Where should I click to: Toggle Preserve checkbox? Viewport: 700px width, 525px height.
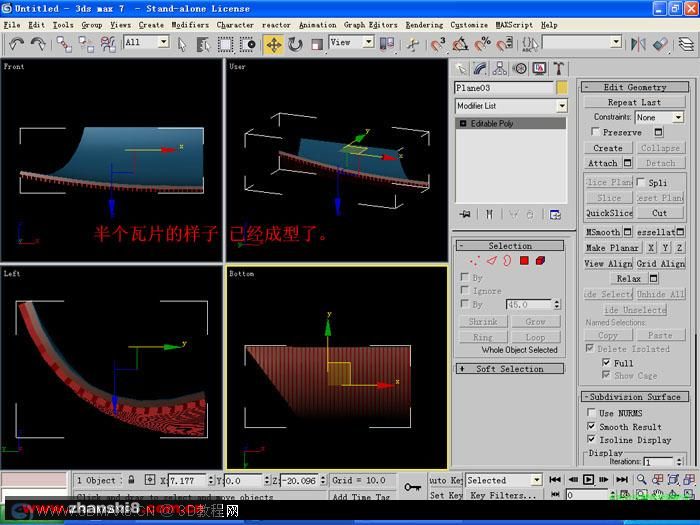[595, 132]
